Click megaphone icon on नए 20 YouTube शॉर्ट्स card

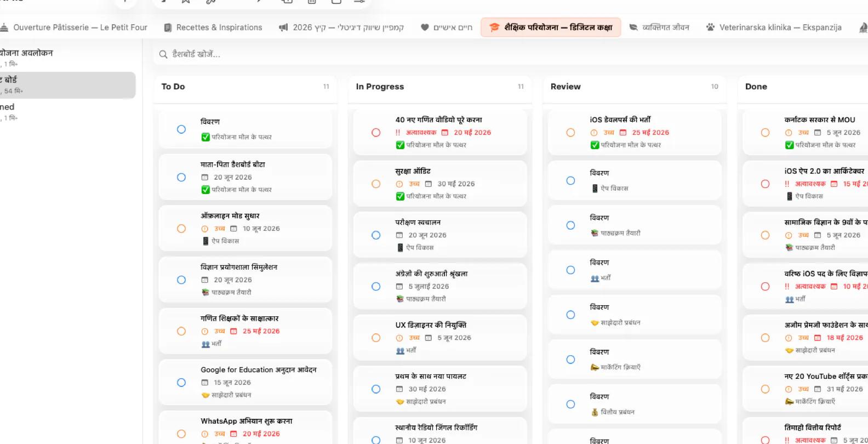click(789, 402)
